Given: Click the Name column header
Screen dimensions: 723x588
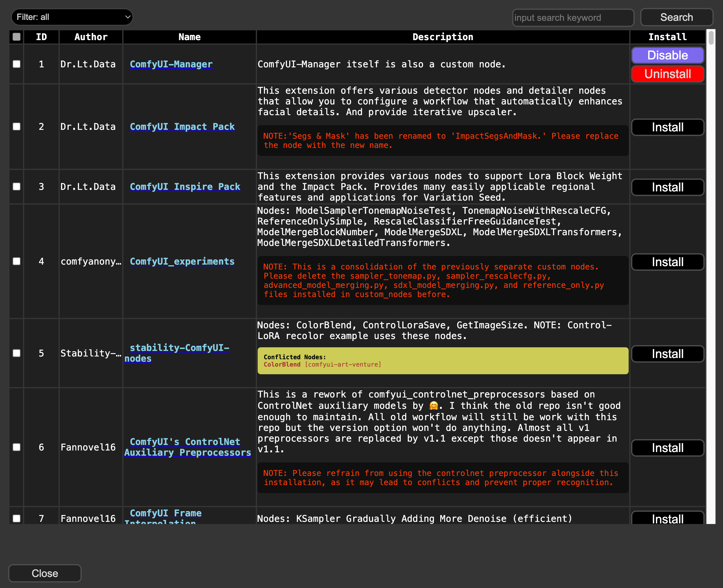Looking at the screenshot, I should (x=189, y=37).
